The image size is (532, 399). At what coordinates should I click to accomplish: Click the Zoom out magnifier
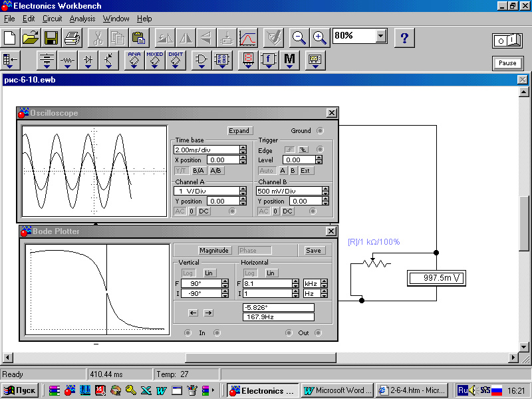tap(299, 38)
